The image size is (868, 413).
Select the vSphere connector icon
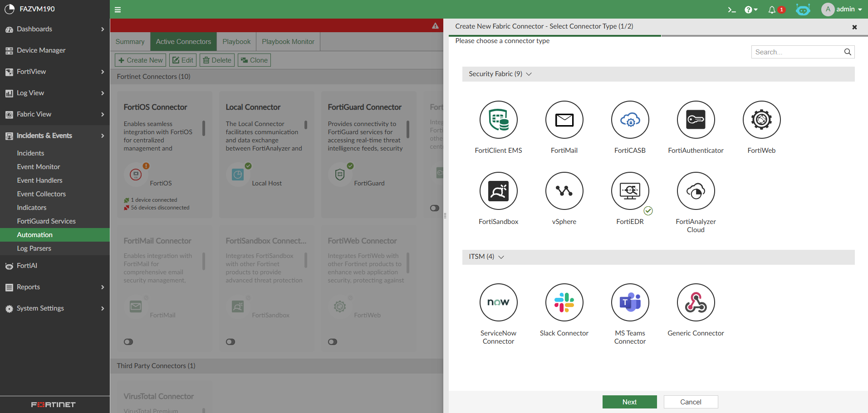coord(564,191)
